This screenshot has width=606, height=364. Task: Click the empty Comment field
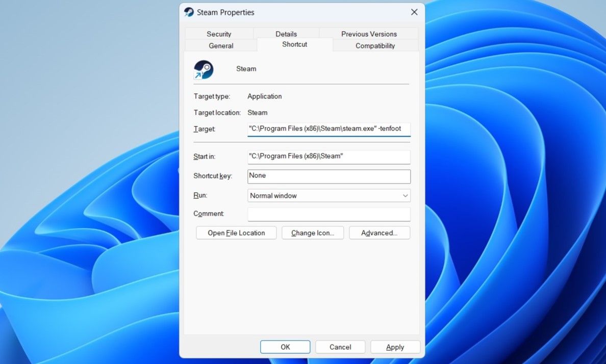pyautogui.click(x=329, y=214)
